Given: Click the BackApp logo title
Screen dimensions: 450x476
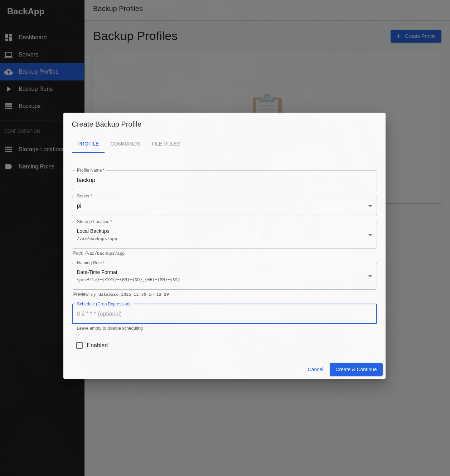Looking at the screenshot, I should click(26, 11).
